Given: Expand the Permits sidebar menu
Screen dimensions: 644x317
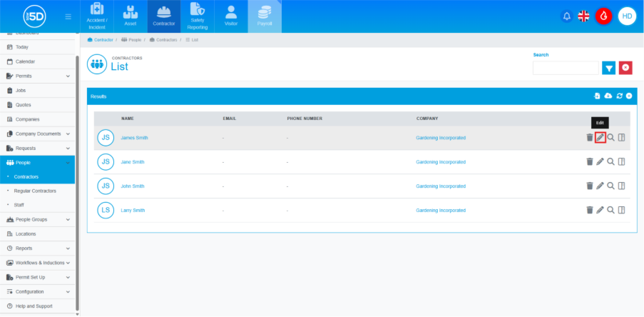Looking at the screenshot, I should 37,76.
